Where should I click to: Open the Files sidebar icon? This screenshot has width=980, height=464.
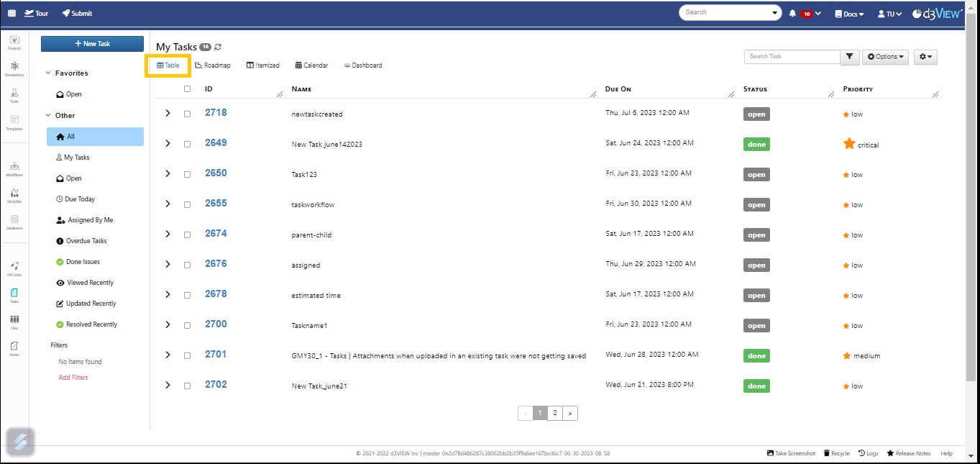click(14, 322)
